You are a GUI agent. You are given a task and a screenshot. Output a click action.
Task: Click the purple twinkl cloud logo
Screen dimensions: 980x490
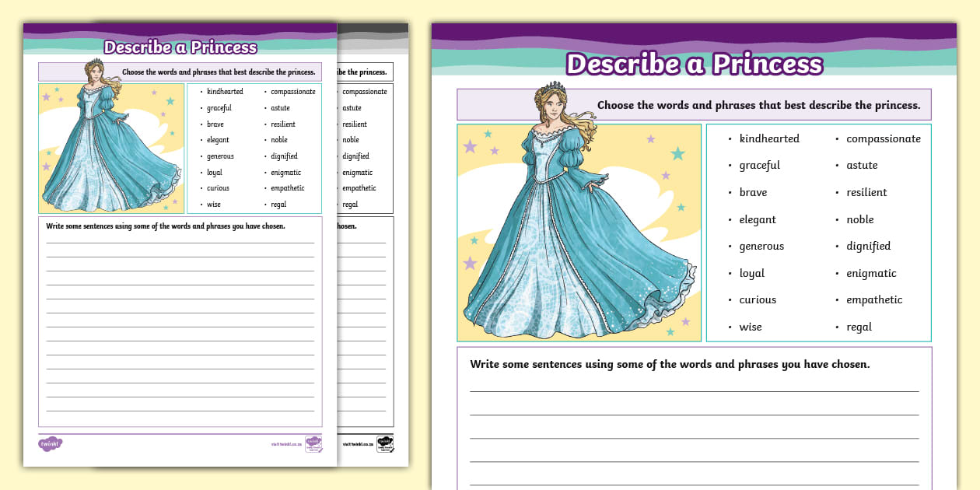(50, 443)
